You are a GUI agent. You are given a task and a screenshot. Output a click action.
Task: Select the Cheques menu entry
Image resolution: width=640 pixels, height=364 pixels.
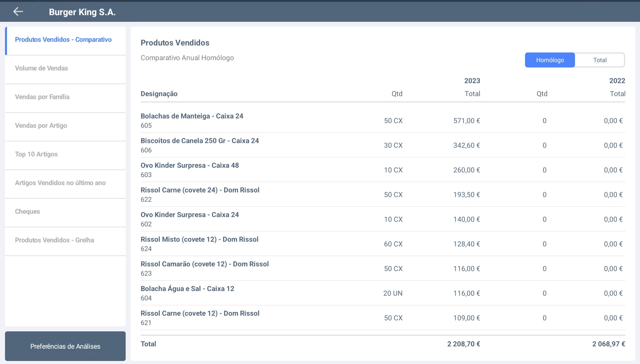point(27,212)
